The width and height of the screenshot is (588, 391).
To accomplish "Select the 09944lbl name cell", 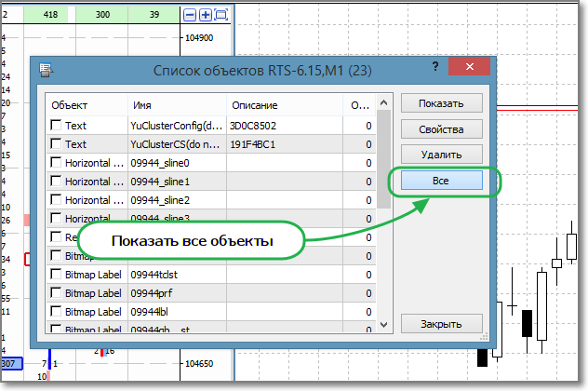I will coord(177,312).
